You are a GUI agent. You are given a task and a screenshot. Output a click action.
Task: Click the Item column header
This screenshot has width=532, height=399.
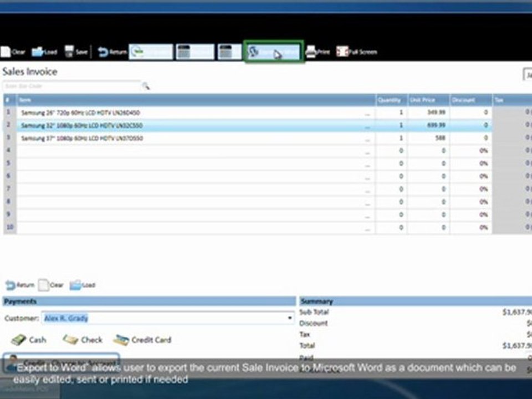point(196,100)
